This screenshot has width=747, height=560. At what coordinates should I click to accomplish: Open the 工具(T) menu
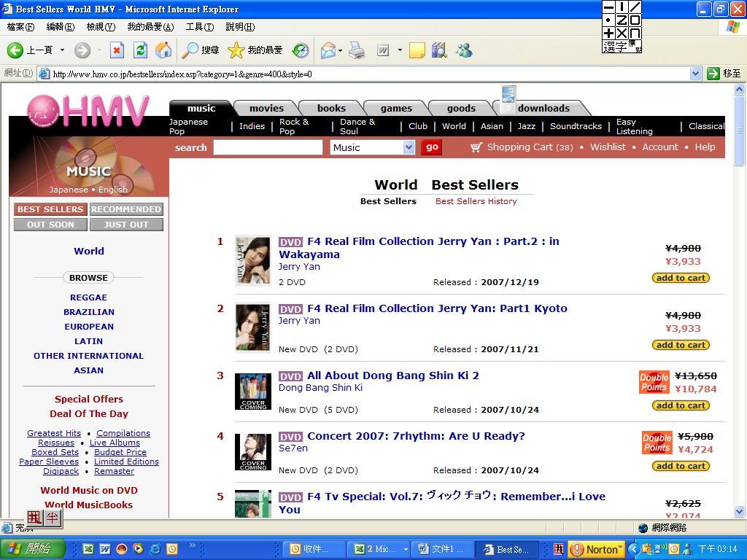pyautogui.click(x=200, y=27)
